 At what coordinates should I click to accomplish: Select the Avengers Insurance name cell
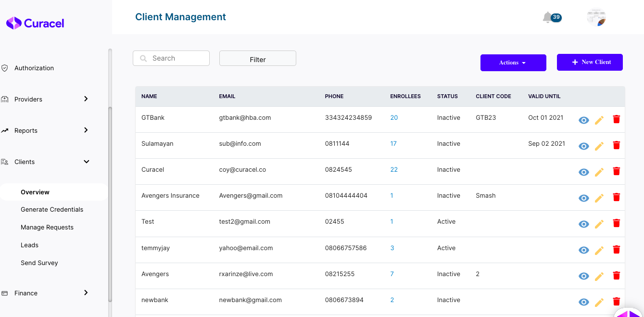[x=170, y=195]
